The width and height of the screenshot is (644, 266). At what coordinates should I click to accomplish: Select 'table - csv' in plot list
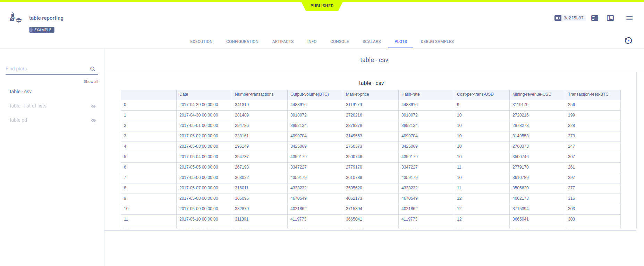coord(21,92)
